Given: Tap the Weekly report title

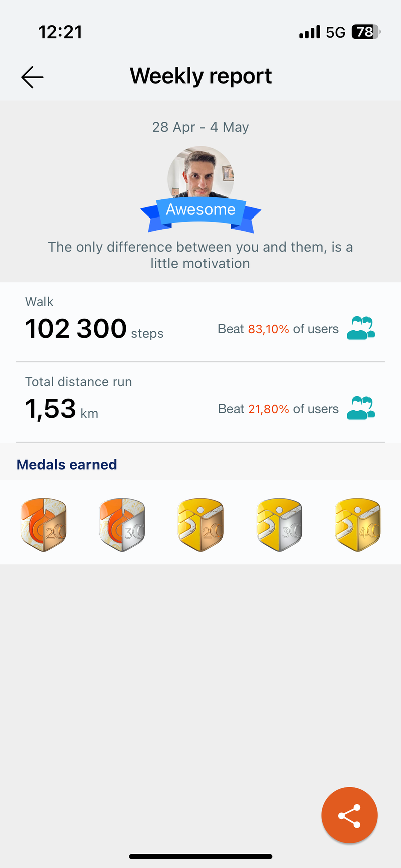Looking at the screenshot, I should [200, 76].
